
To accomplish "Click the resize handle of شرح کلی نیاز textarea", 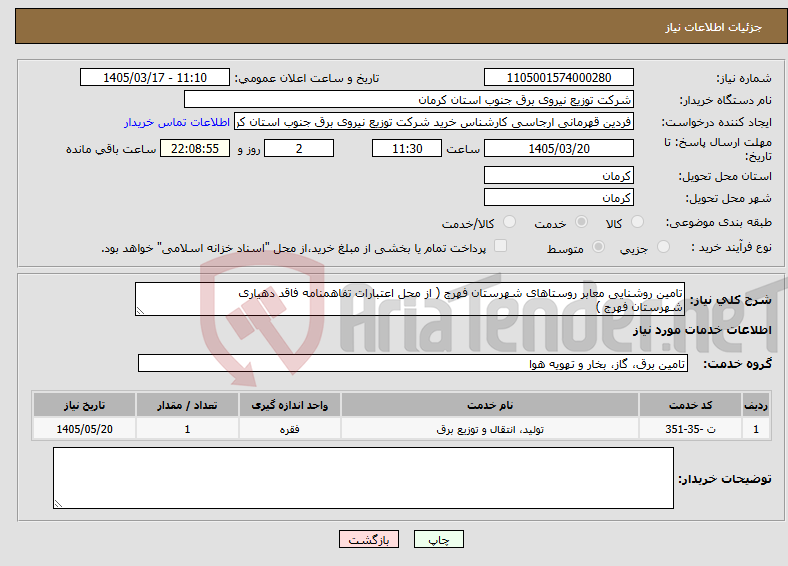I will pyautogui.click(x=140, y=311).
